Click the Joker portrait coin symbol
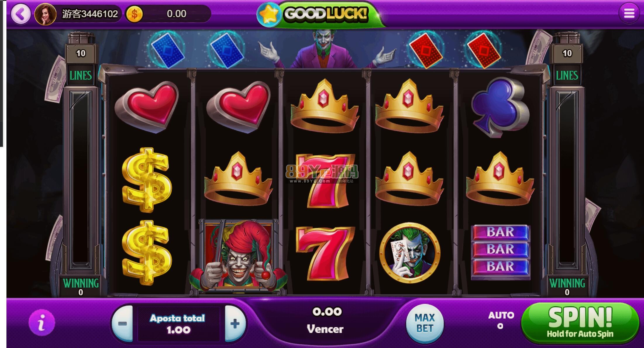Image resolution: width=644 pixels, height=348 pixels. (x=410, y=253)
